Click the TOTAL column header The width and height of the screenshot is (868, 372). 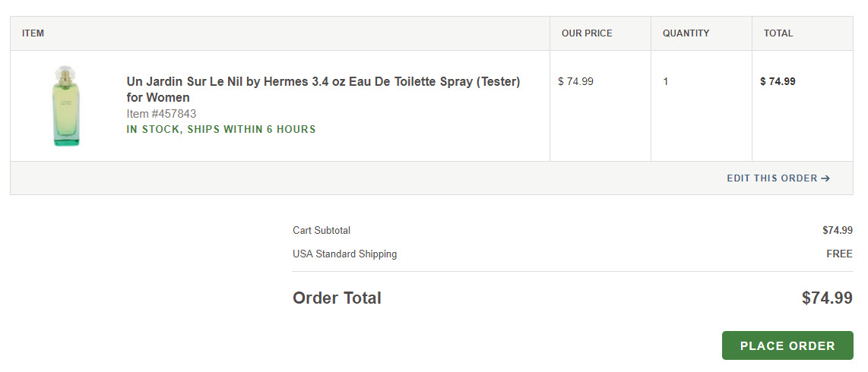point(778,33)
